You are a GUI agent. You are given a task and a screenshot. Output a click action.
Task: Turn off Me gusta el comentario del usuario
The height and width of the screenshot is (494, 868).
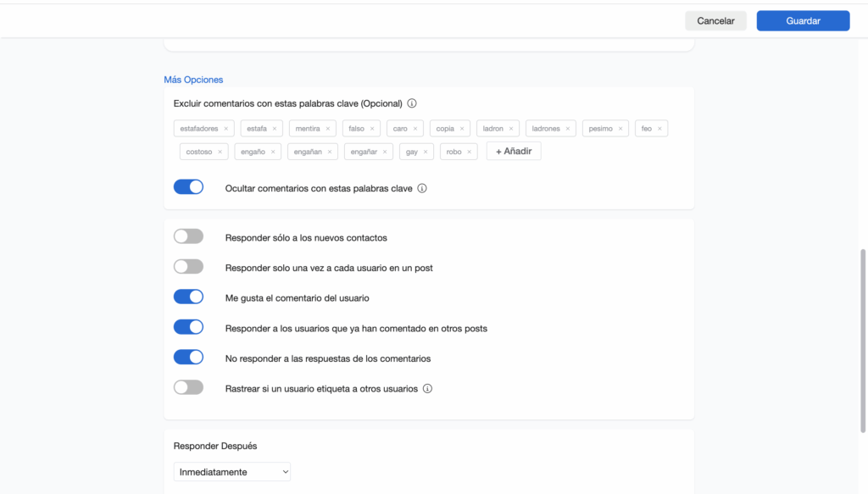tap(188, 297)
